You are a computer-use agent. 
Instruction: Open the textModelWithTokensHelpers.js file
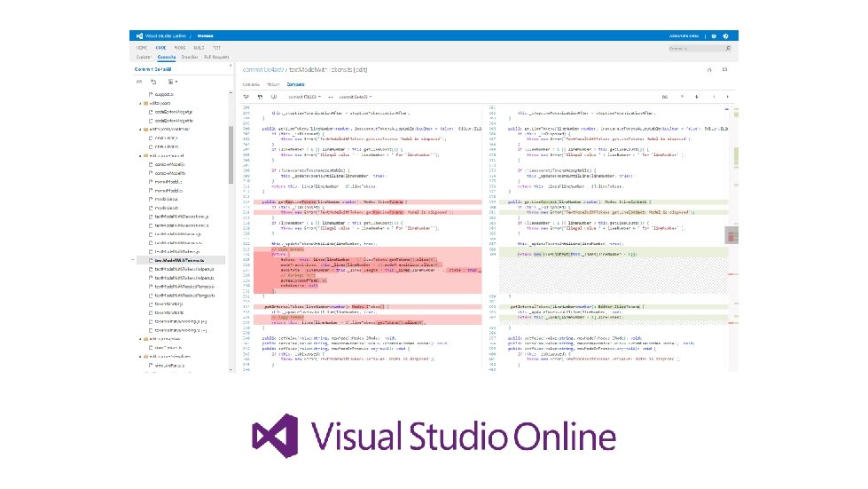pyautogui.click(x=184, y=269)
